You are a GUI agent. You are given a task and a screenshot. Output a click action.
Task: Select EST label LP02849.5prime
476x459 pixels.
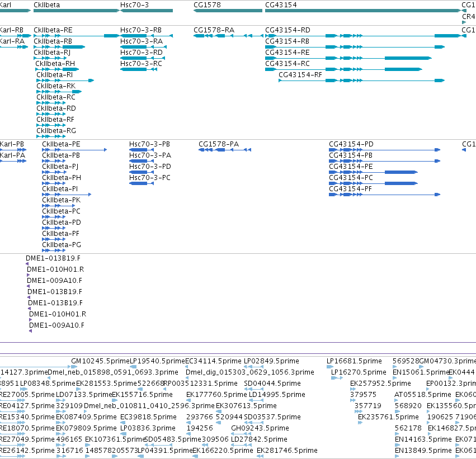(271, 361)
